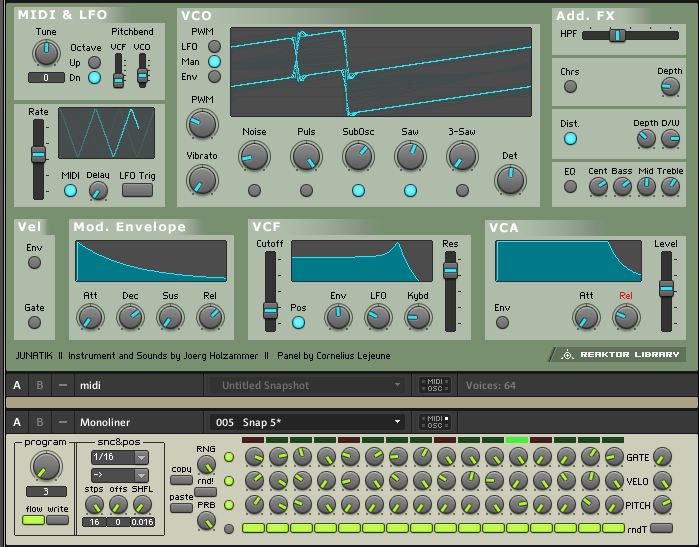Click the Monoliner program knob
This screenshot has height=547, width=699.
[46, 466]
